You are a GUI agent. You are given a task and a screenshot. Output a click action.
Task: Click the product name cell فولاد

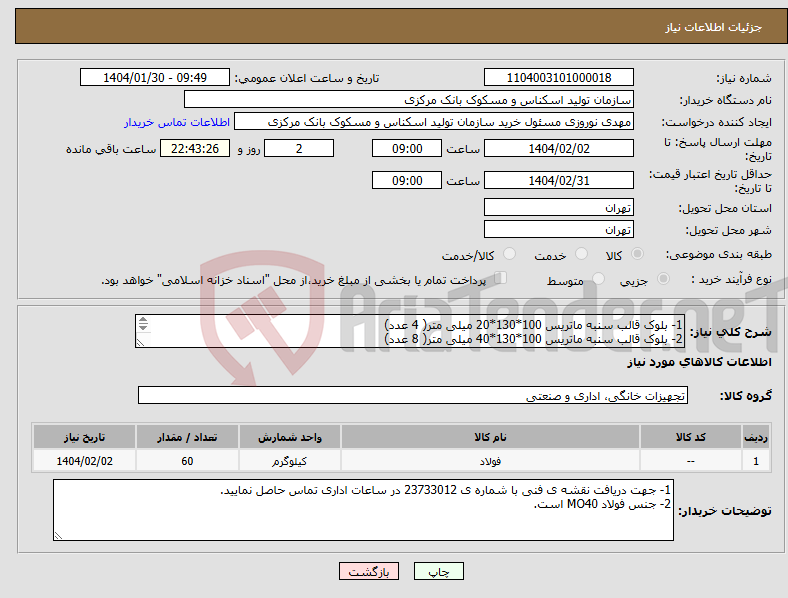click(x=490, y=461)
